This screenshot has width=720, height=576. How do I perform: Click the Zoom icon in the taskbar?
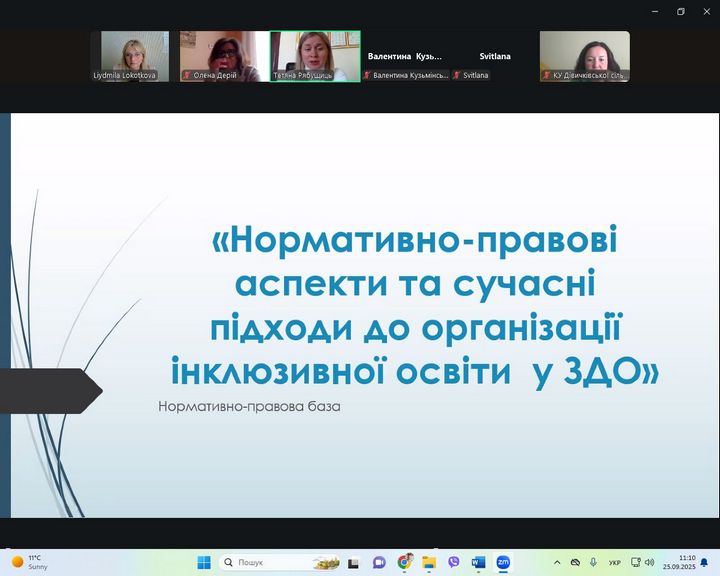[x=503, y=562]
